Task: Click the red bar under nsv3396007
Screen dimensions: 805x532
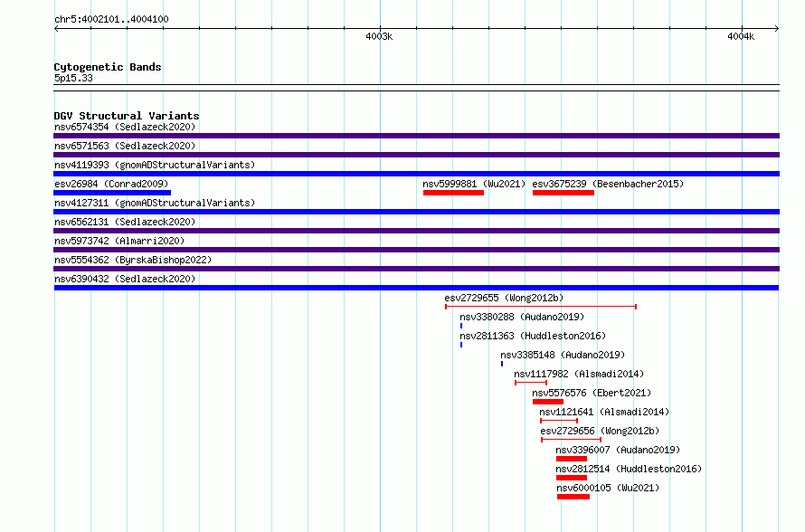Action: [572, 459]
